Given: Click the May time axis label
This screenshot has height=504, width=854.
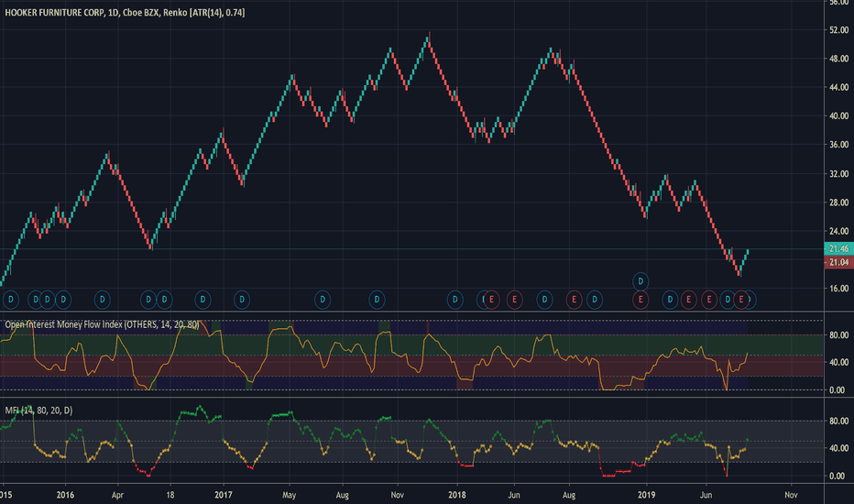Looking at the screenshot, I should coord(290,495).
